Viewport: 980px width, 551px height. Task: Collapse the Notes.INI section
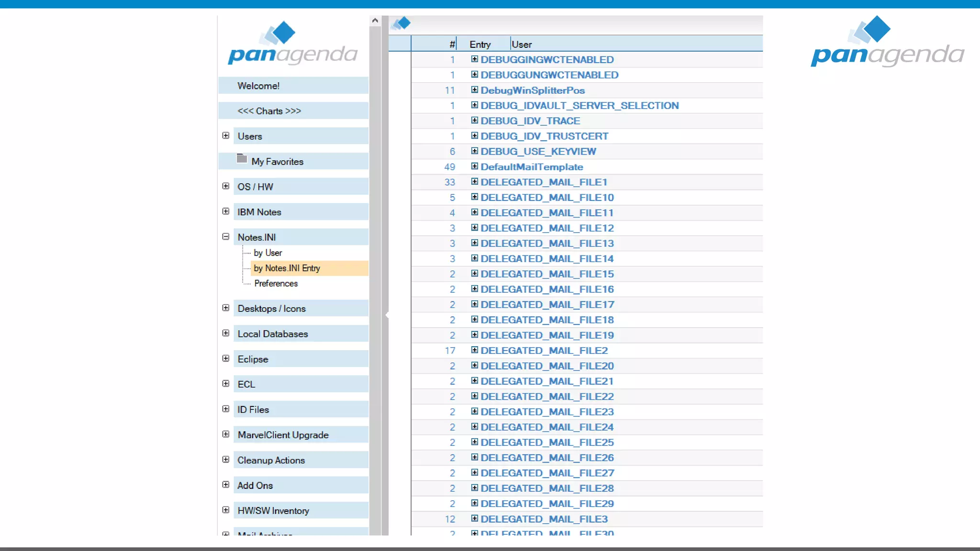pos(226,237)
